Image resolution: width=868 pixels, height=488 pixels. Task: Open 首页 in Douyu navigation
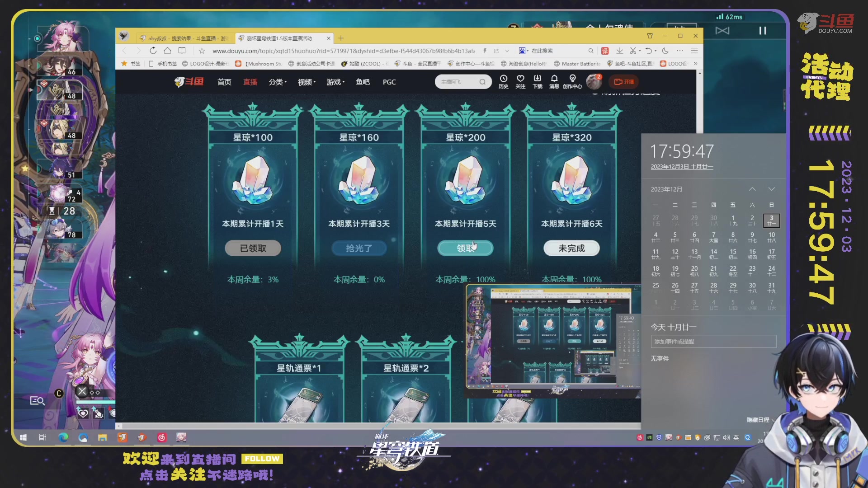(x=224, y=82)
